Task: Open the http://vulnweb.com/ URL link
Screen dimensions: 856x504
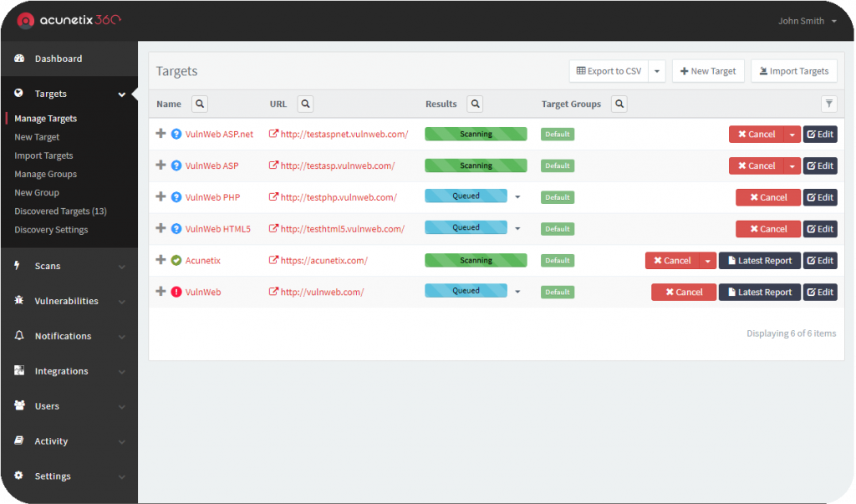Action: 322,293
